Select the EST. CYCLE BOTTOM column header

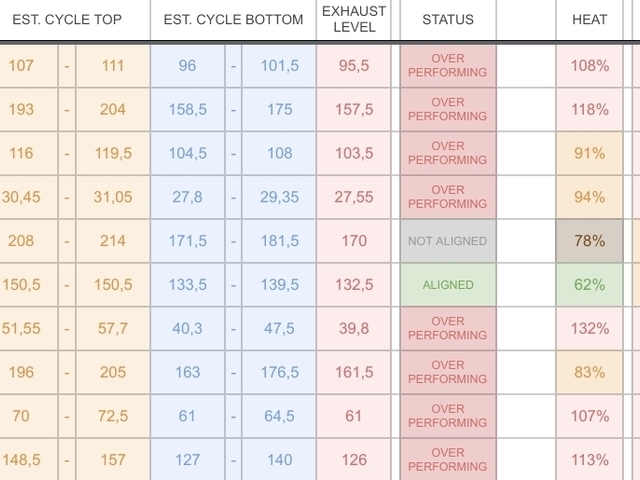pyautogui.click(x=232, y=19)
